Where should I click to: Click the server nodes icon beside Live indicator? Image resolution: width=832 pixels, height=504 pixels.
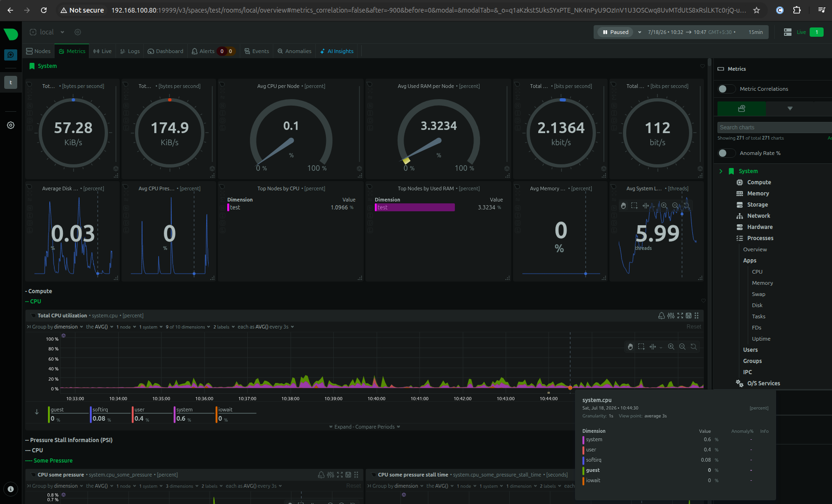[x=788, y=32]
